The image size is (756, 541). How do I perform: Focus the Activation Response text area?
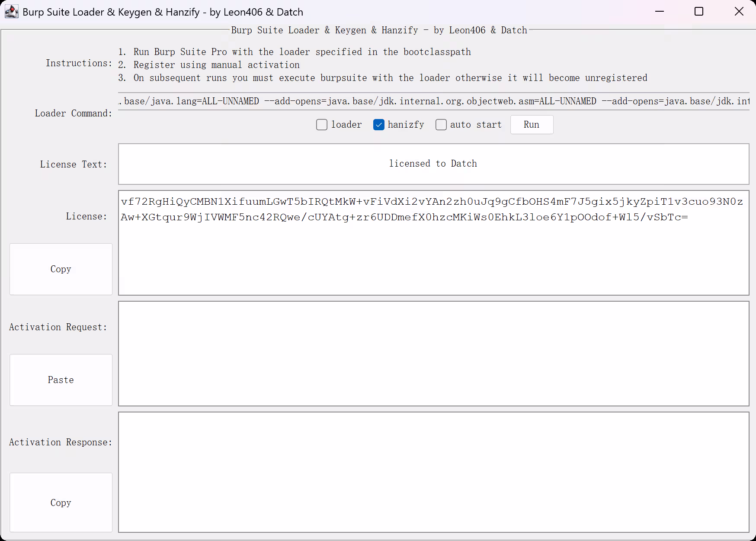434,472
